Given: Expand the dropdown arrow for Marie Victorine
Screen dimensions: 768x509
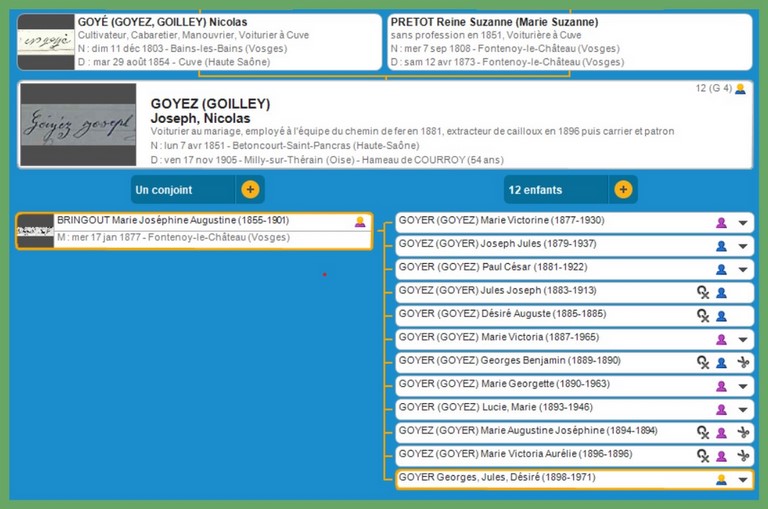Looking at the screenshot, I should click(742, 223).
